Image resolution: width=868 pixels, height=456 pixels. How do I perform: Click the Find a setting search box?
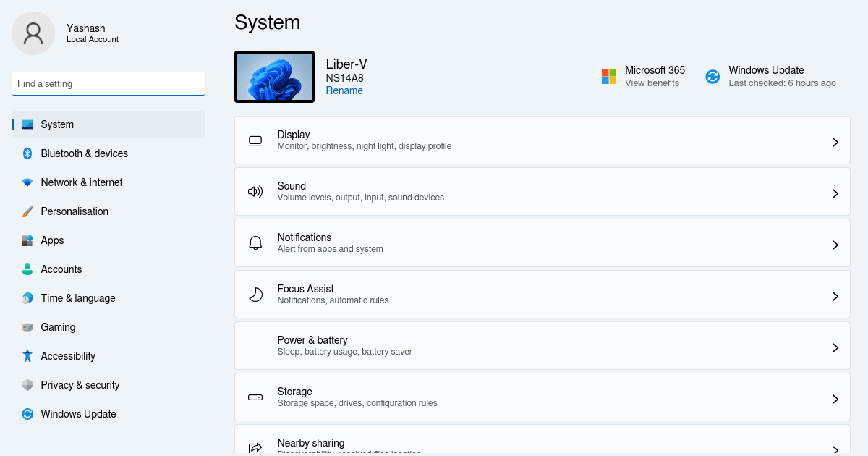[108, 83]
